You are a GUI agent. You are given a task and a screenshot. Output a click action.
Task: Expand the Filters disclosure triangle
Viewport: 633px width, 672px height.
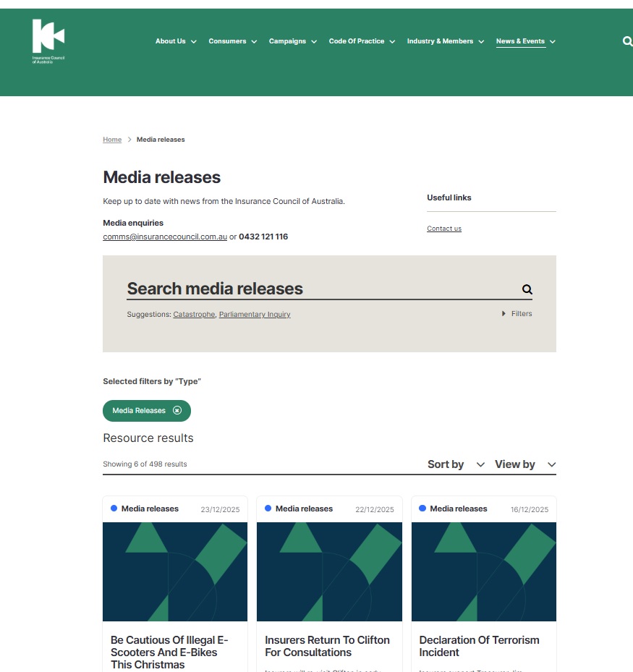(x=504, y=314)
